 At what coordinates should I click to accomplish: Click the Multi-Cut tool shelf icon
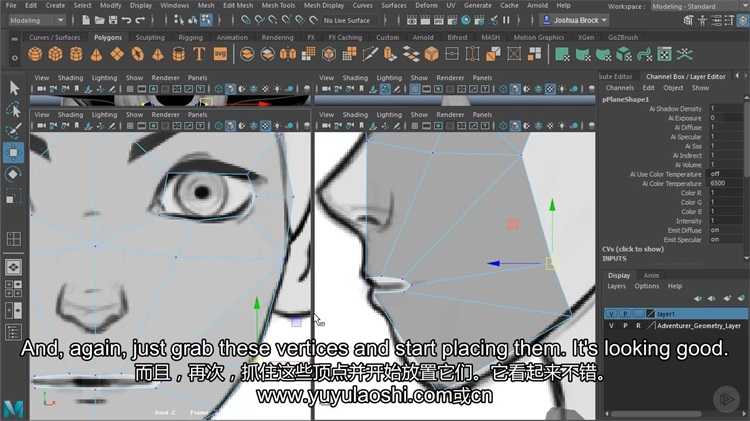tap(370, 55)
